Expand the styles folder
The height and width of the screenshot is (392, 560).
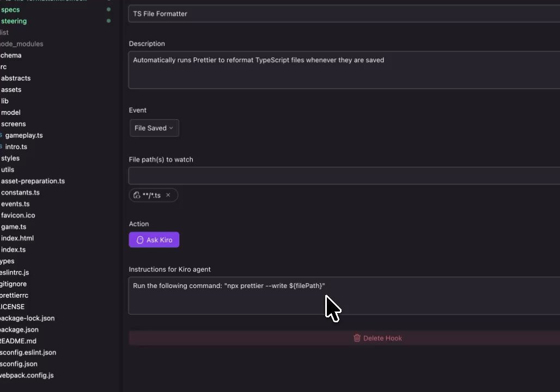[x=10, y=158]
